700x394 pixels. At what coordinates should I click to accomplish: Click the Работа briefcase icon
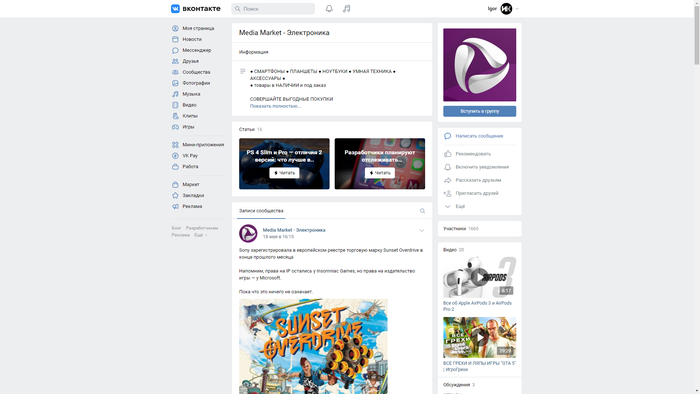pos(175,166)
